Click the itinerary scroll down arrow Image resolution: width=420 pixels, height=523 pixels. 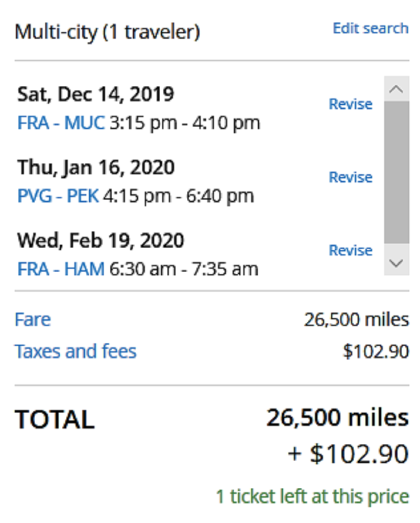pos(397,263)
